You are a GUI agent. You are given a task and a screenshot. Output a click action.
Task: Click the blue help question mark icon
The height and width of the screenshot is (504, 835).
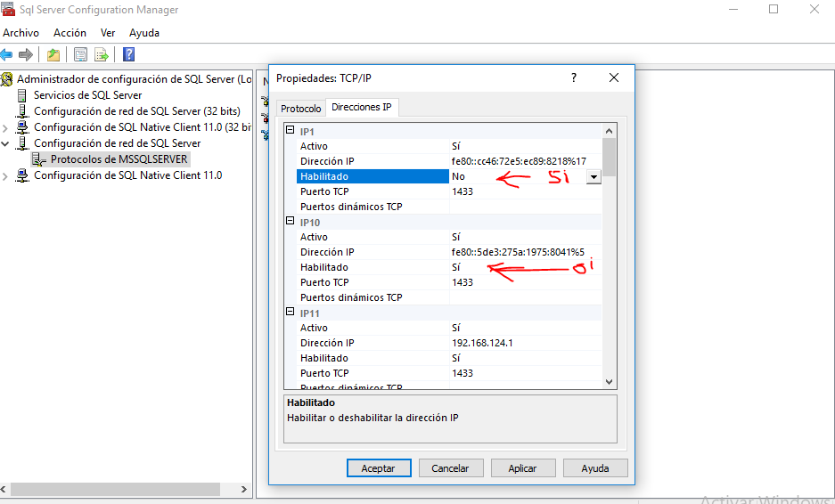pyautogui.click(x=128, y=54)
